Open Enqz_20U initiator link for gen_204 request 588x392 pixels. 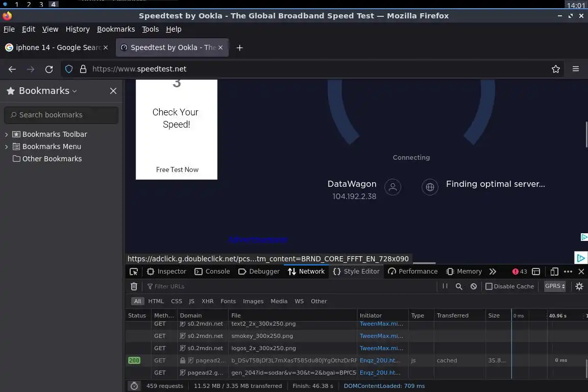coord(380,373)
